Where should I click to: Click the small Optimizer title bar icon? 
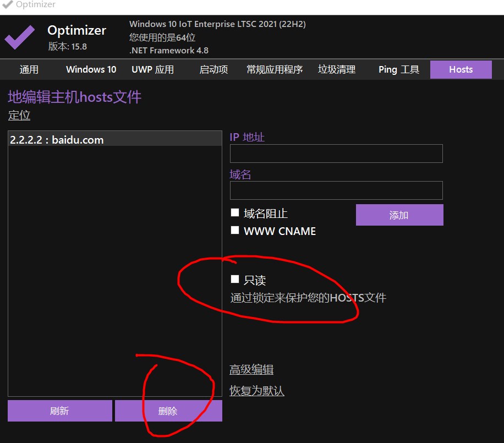click(7, 4)
